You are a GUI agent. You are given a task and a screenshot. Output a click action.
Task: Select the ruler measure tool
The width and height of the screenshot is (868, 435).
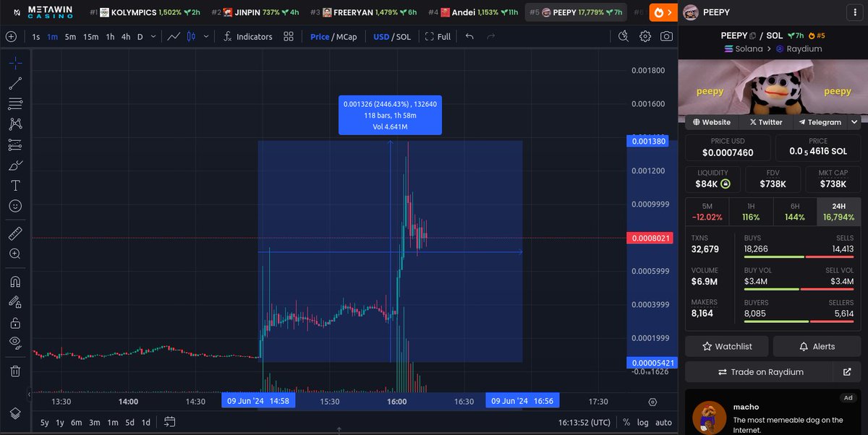click(14, 233)
